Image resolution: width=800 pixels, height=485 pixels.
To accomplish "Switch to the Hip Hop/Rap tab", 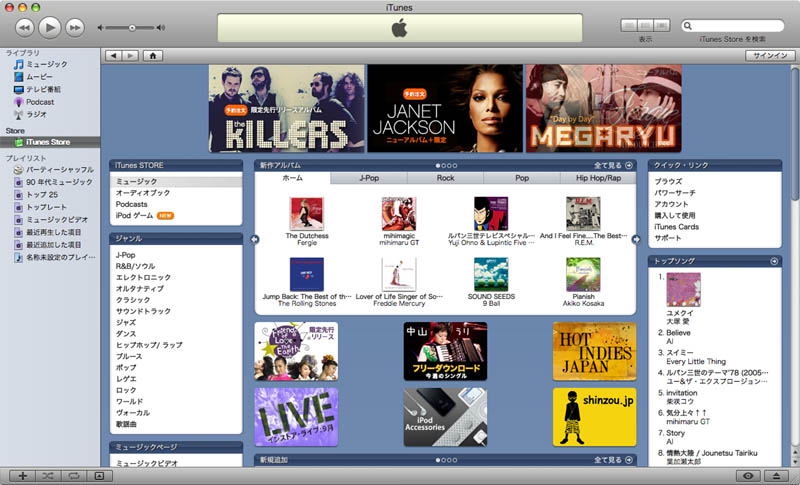I will point(598,178).
